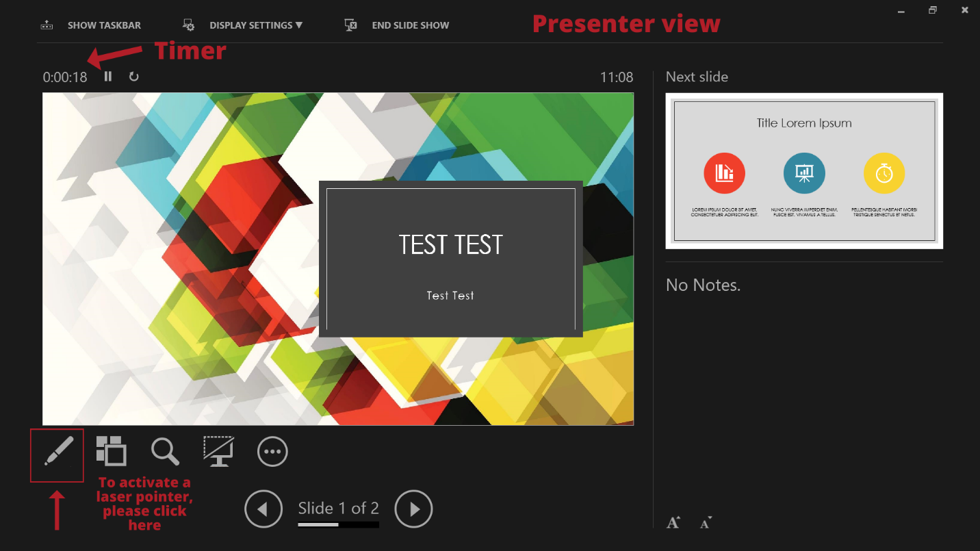
Task: Go to the previous slide arrow
Action: click(263, 509)
